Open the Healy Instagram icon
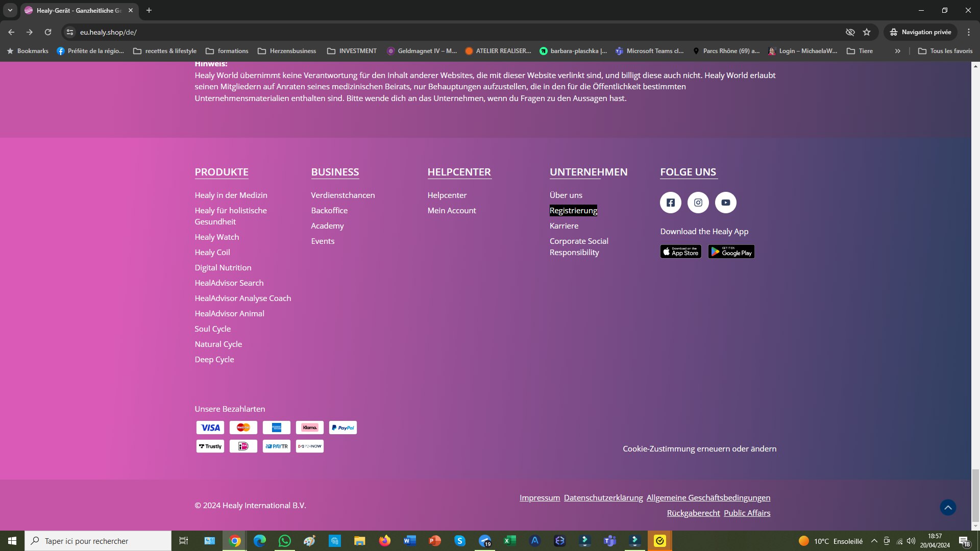The image size is (980, 551). click(x=698, y=203)
